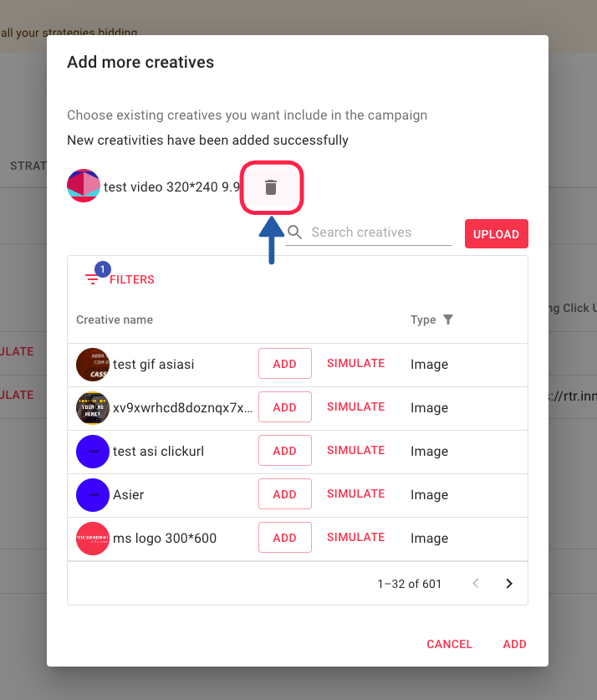
Task: Click the Asier creative thumbnail
Action: (x=93, y=495)
